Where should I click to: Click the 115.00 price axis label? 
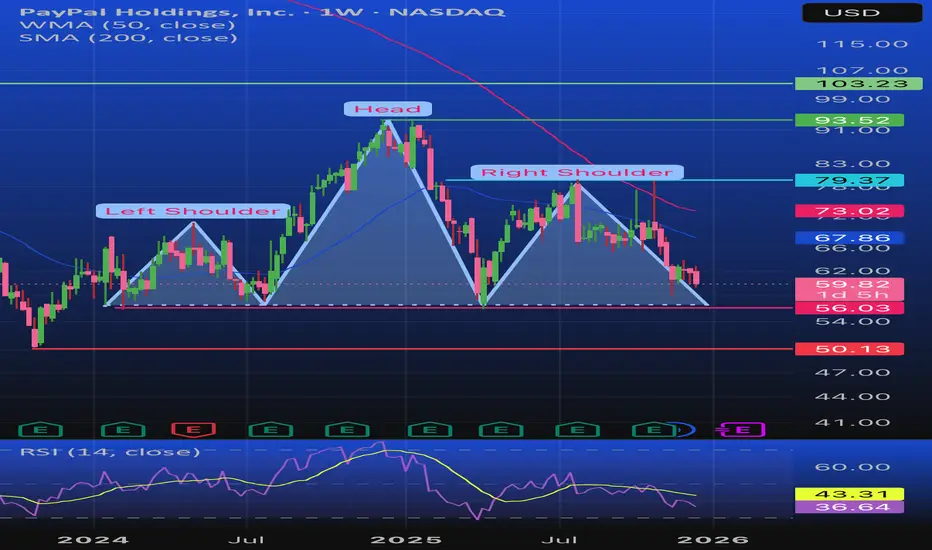click(862, 44)
